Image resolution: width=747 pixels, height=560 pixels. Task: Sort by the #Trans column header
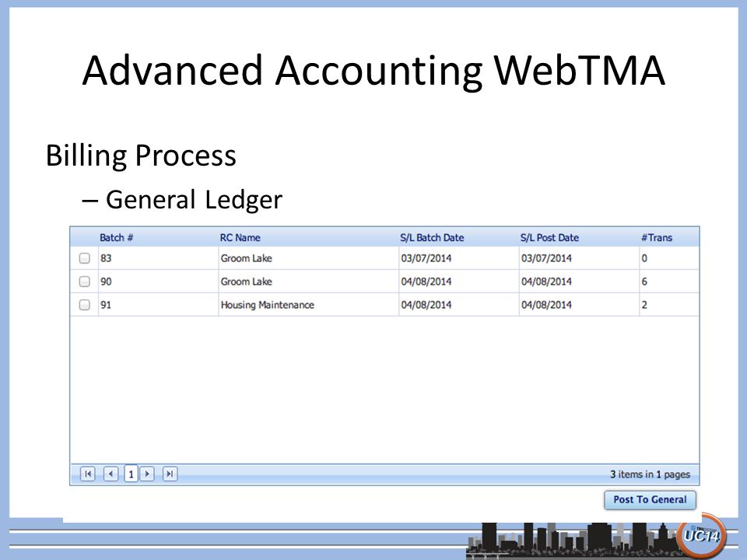pyautogui.click(x=657, y=238)
